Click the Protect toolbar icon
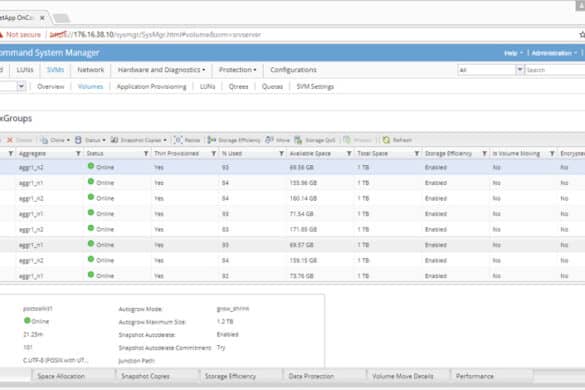Screen dimensions: 585x390 (347, 140)
